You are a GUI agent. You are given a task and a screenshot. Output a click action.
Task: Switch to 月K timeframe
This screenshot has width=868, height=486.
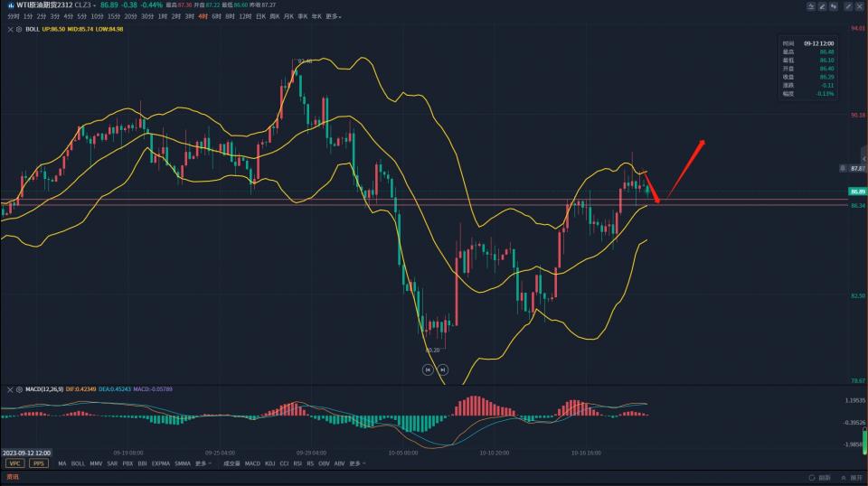pyautogui.click(x=288, y=16)
